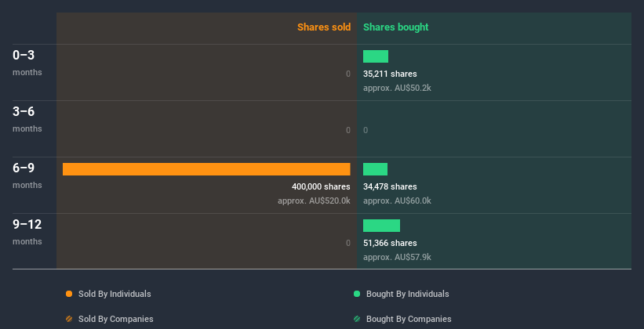
Task: Toggle the Bought By Individuals legend label
Action: (407, 294)
